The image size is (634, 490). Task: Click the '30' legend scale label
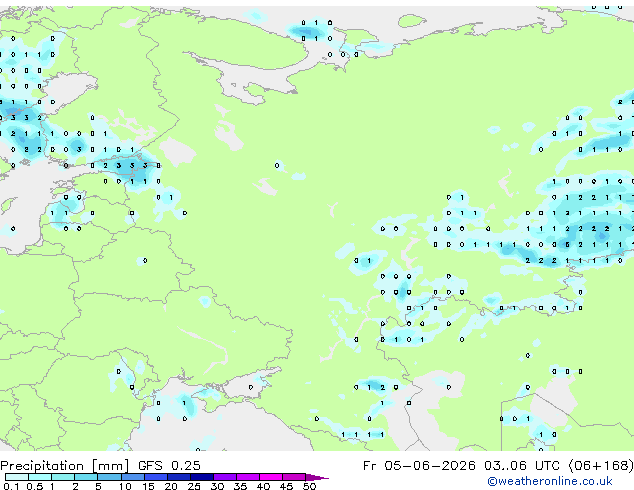[x=217, y=486]
